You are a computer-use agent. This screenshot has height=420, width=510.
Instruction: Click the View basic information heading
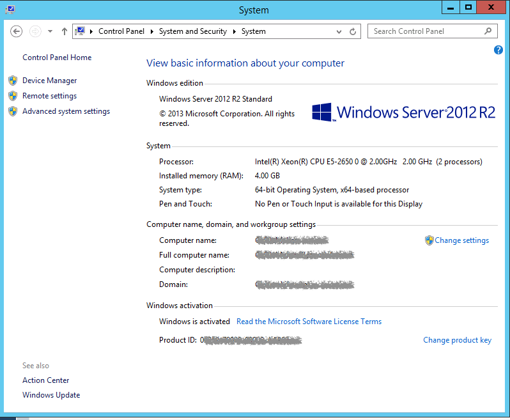click(245, 63)
